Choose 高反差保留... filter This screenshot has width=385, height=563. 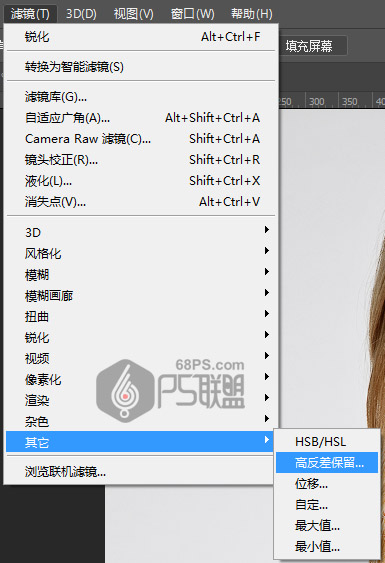tap(327, 462)
